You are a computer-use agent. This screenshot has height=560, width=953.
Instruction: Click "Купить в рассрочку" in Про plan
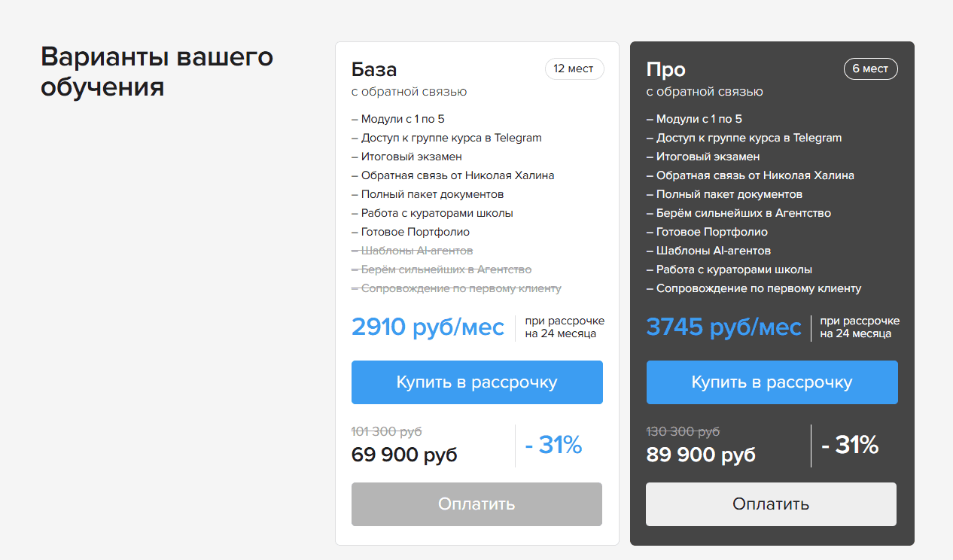coord(772,382)
